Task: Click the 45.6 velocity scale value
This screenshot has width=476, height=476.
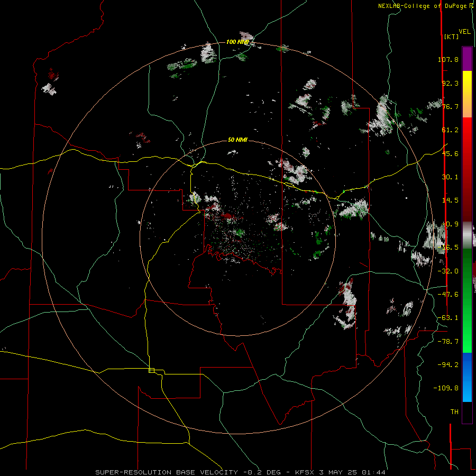Action: 450,153
